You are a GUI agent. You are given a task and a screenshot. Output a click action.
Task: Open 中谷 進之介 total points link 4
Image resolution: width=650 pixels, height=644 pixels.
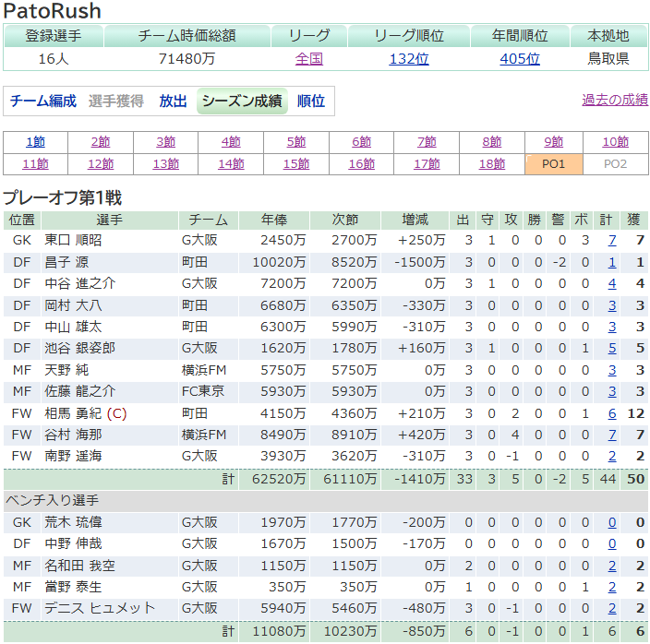pos(612,283)
